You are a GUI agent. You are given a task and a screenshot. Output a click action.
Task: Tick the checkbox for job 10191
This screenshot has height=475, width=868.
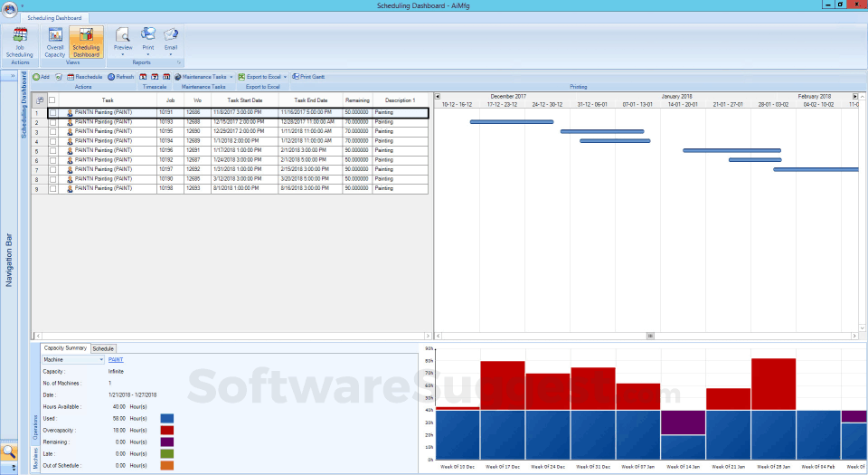click(52, 113)
